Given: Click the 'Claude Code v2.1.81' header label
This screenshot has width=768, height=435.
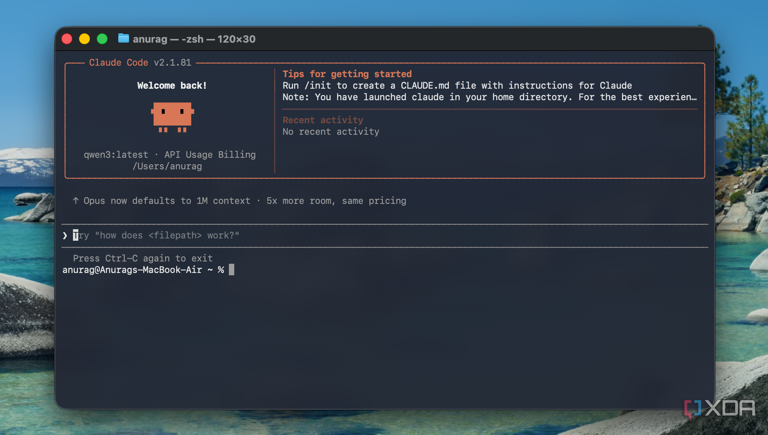Looking at the screenshot, I should (x=140, y=63).
